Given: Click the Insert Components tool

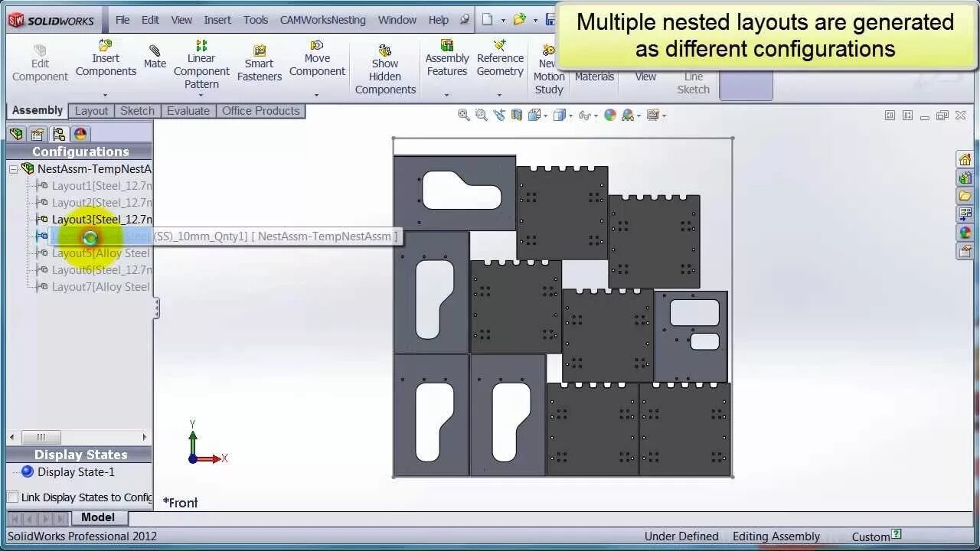Looking at the screenshot, I should pyautogui.click(x=106, y=59).
